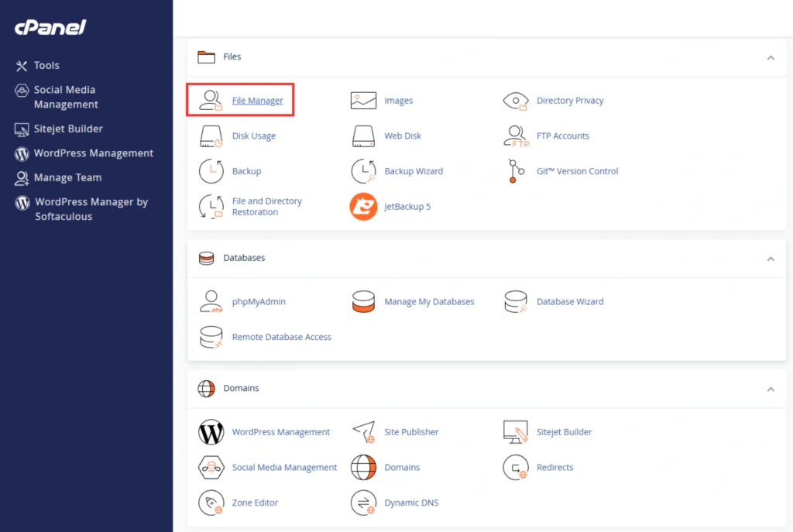This screenshot has height=532, width=793.
Task: Open the Zone Editor icon
Action: pos(211,503)
